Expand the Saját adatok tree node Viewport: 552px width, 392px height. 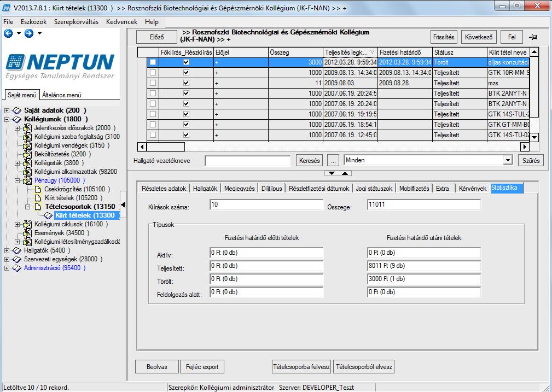point(7,110)
